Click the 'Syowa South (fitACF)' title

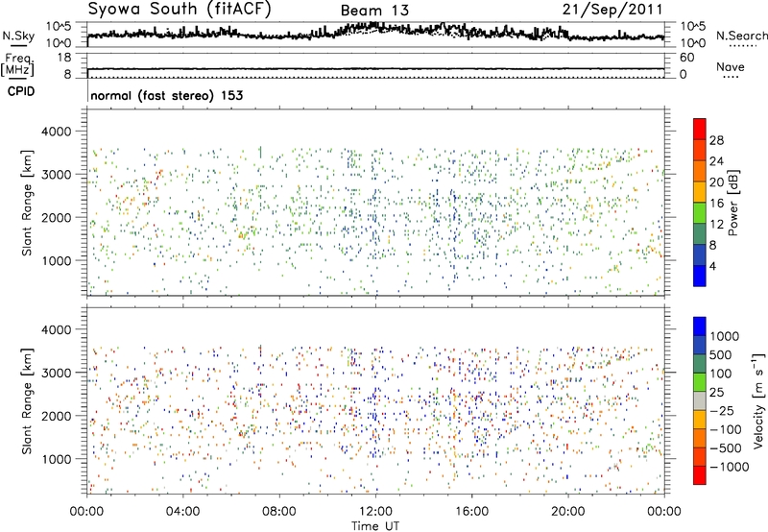click(x=180, y=9)
